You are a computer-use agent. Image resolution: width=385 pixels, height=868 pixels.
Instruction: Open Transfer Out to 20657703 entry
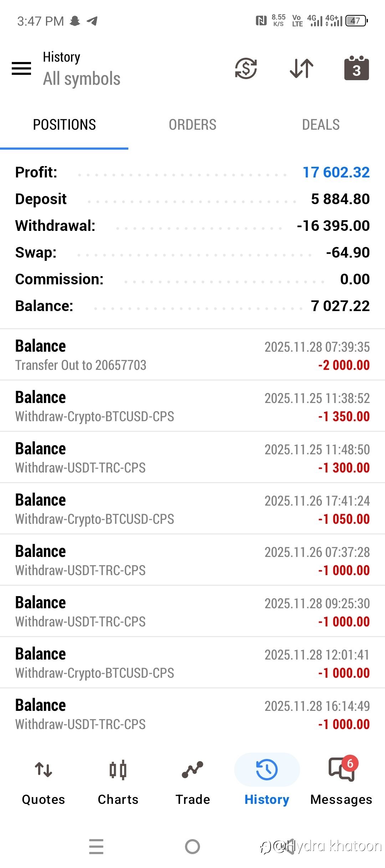click(x=192, y=355)
